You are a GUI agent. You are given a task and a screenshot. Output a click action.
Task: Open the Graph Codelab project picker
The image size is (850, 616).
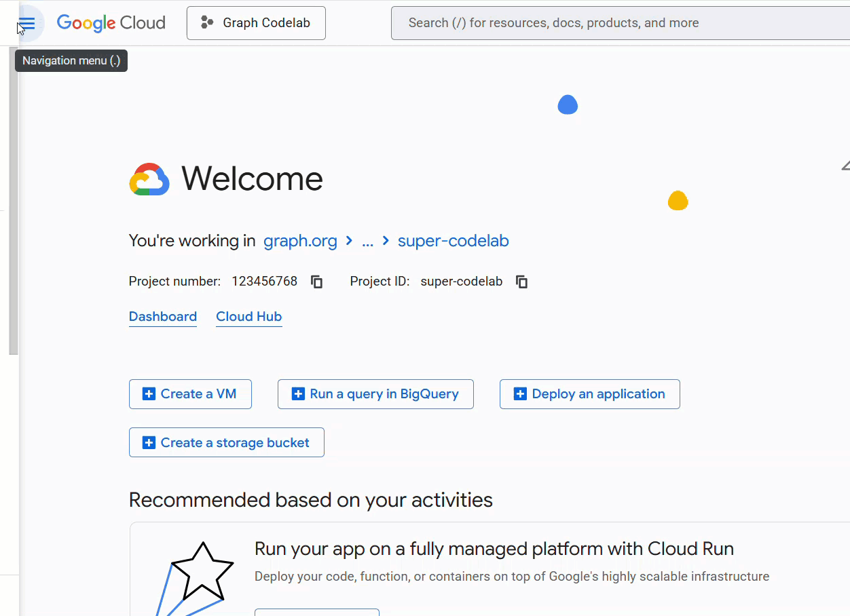point(256,22)
